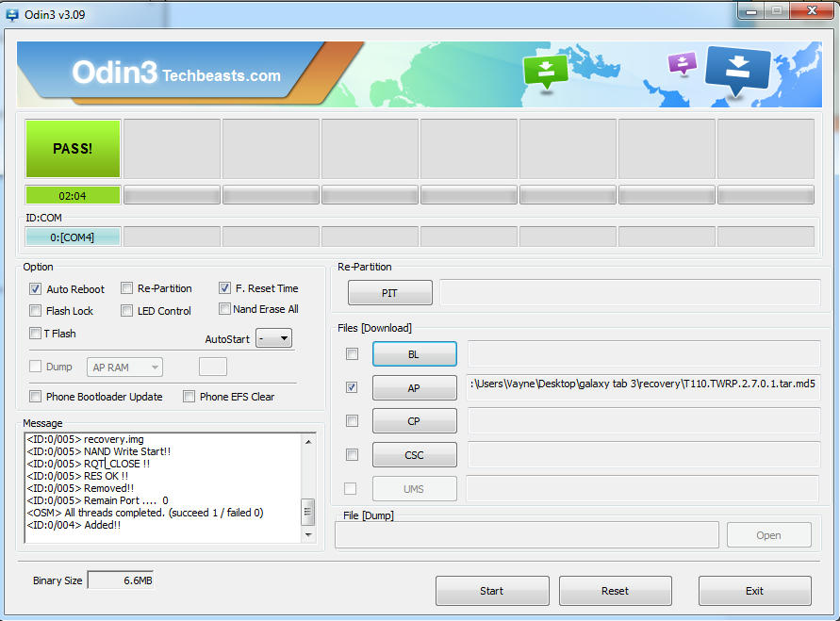Click the "Added!!" log line
Viewport: 840px width, 621px height.
tap(74, 525)
